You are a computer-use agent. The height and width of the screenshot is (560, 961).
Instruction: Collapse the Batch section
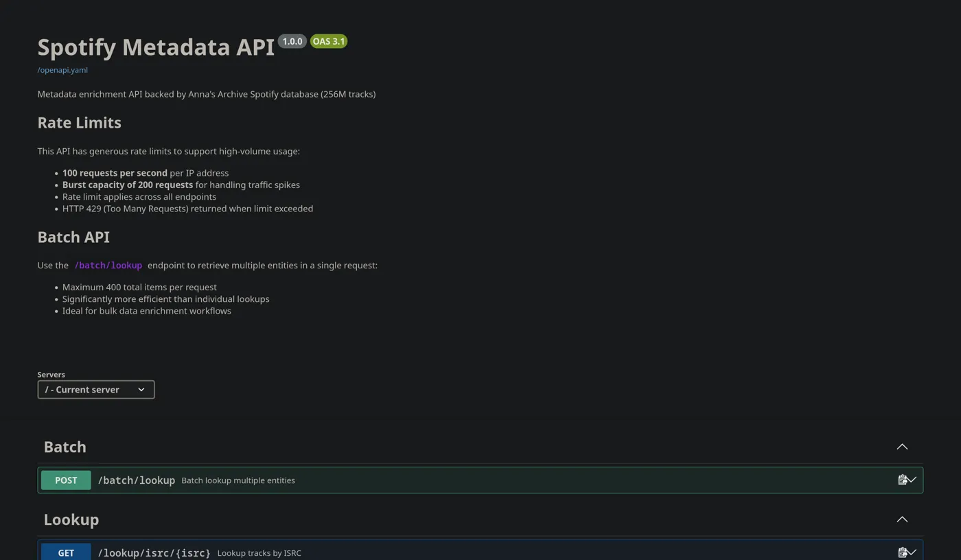(902, 447)
